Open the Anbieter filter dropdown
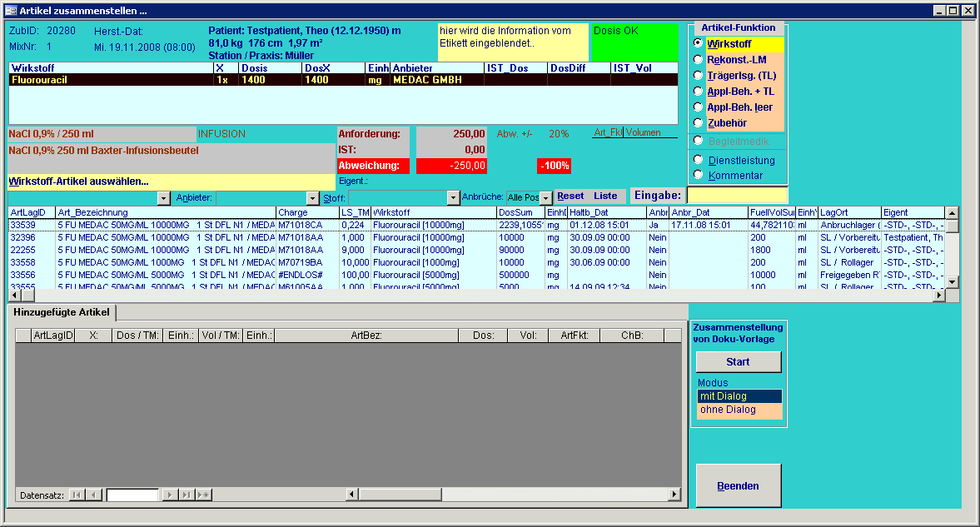This screenshot has width=980, height=527. (x=313, y=198)
